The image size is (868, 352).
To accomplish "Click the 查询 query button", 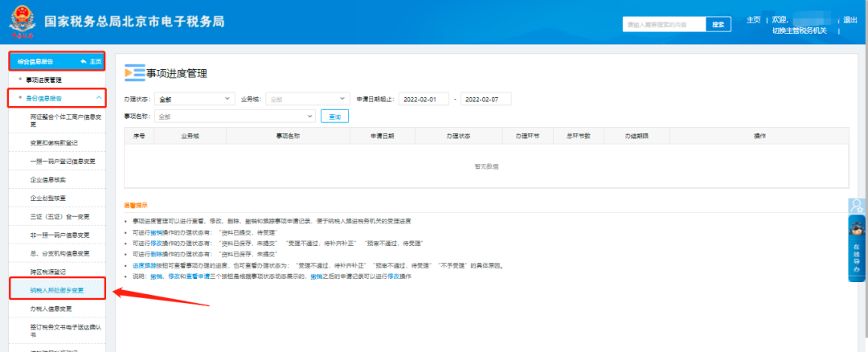I will [x=334, y=117].
